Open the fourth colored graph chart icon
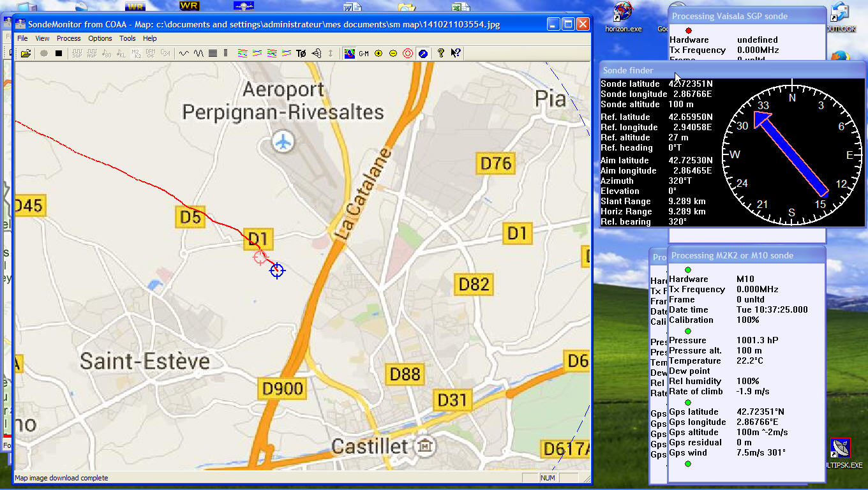Image resolution: width=868 pixels, height=490 pixels. pyautogui.click(x=287, y=54)
